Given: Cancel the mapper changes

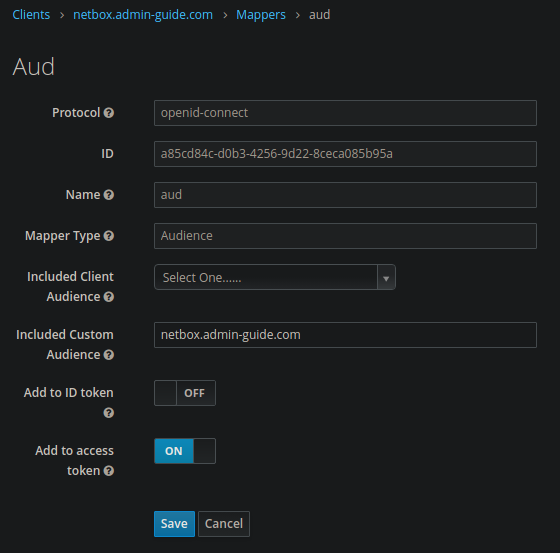Looking at the screenshot, I should click(x=224, y=524).
